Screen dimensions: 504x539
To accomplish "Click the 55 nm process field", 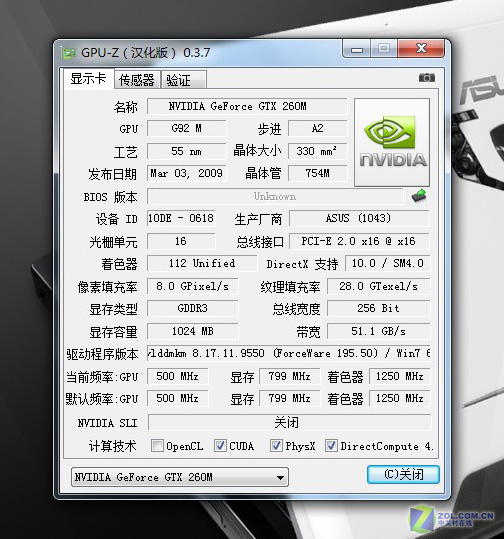I will pyautogui.click(x=186, y=151).
